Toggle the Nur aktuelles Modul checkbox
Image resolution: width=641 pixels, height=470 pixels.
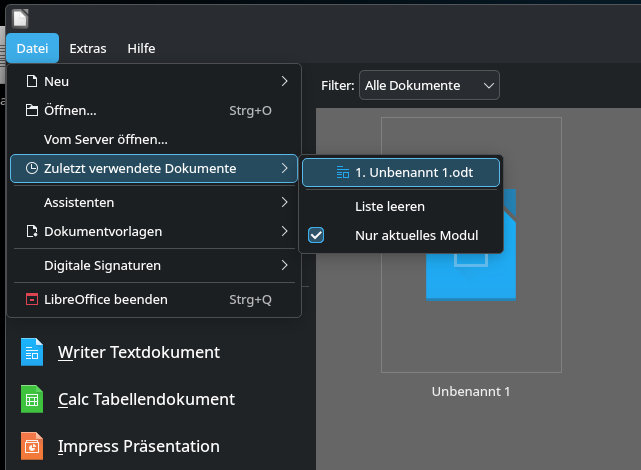316,235
